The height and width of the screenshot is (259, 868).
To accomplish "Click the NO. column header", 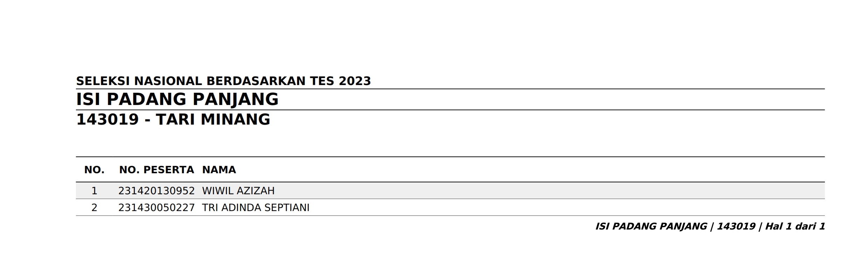I will click(x=94, y=170).
